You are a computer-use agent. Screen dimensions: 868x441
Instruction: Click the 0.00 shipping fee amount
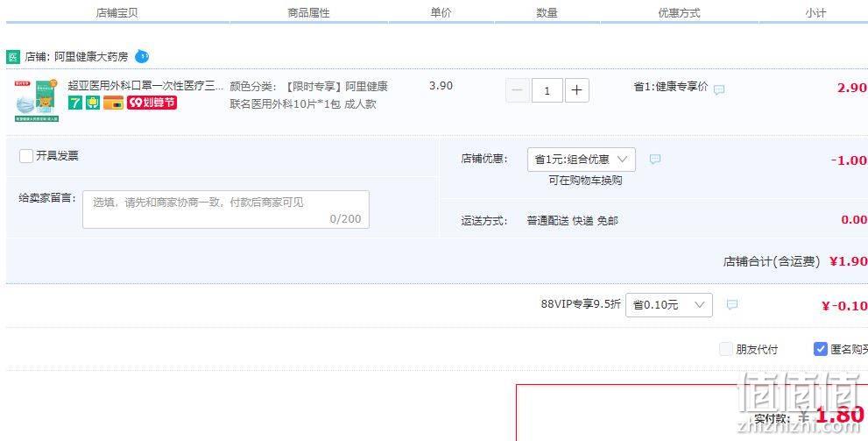point(854,220)
